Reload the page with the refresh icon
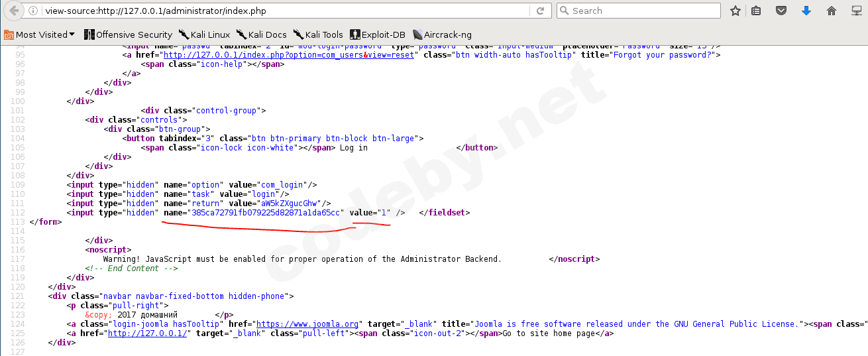868x356 pixels. (x=541, y=11)
